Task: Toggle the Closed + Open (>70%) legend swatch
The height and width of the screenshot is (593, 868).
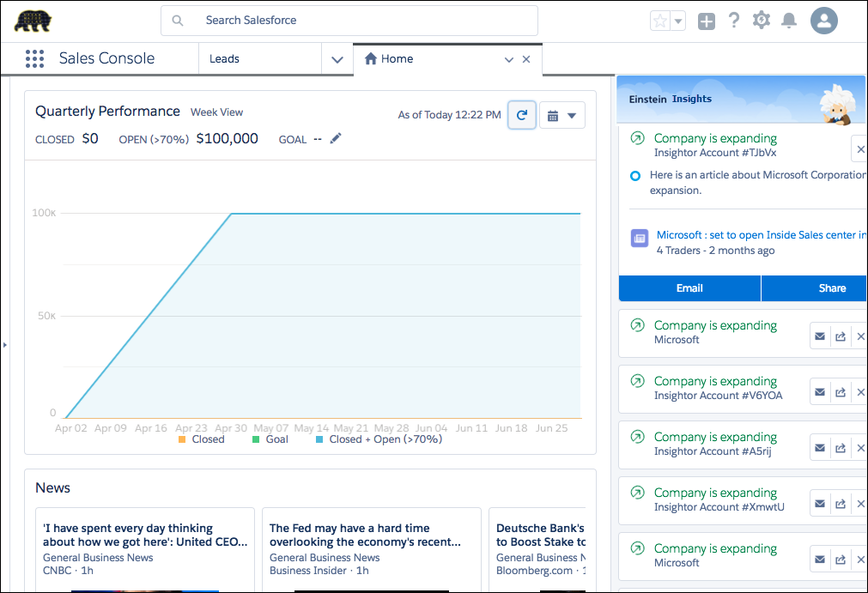Action: pos(319,439)
